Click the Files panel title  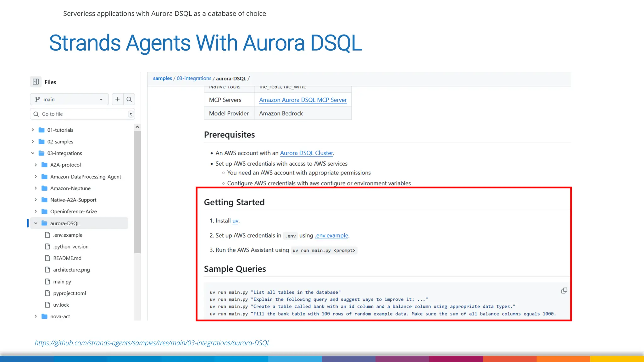pyautogui.click(x=50, y=82)
